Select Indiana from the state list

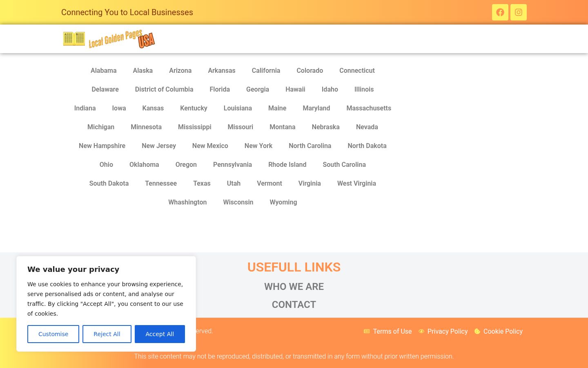[x=85, y=108]
